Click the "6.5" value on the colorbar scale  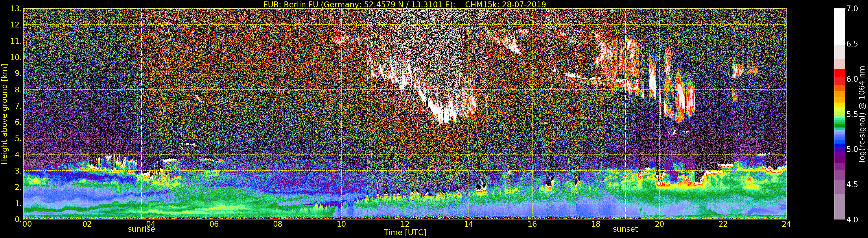pyautogui.click(x=852, y=44)
